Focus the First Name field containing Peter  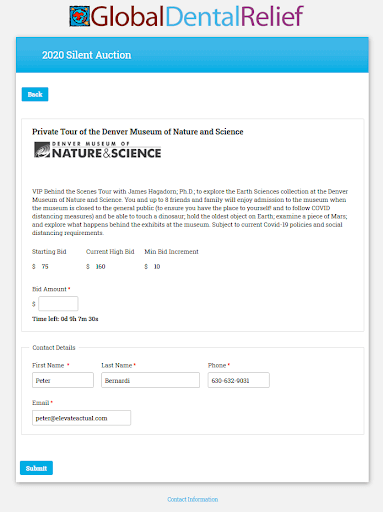tap(63, 380)
